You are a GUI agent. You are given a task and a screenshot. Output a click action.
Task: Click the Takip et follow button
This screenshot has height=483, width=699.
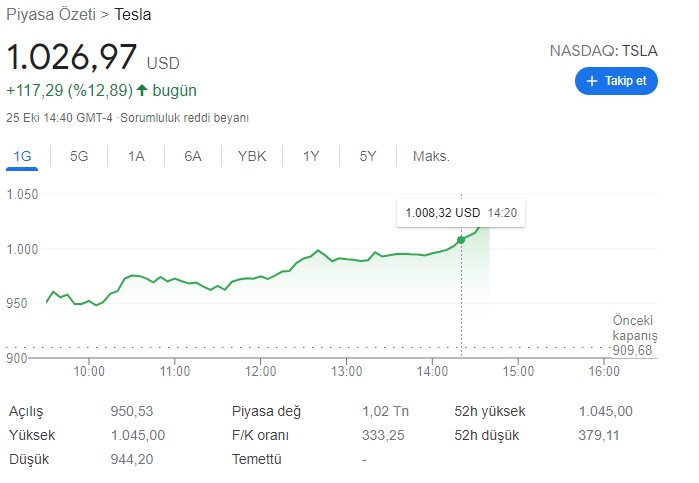[x=616, y=81]
